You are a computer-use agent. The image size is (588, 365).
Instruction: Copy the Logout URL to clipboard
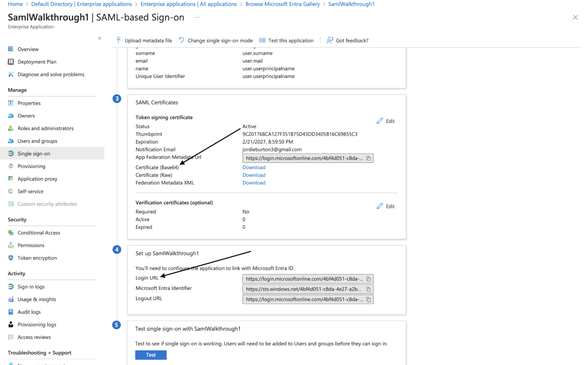(x=368, y=300)
